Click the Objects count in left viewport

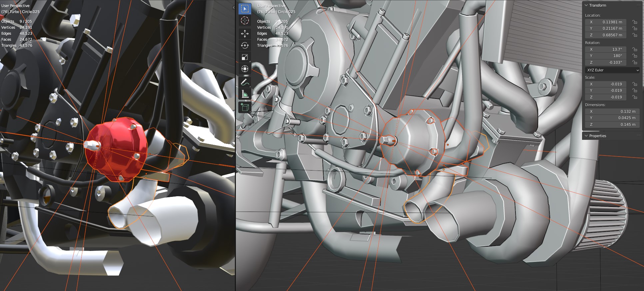26,21
